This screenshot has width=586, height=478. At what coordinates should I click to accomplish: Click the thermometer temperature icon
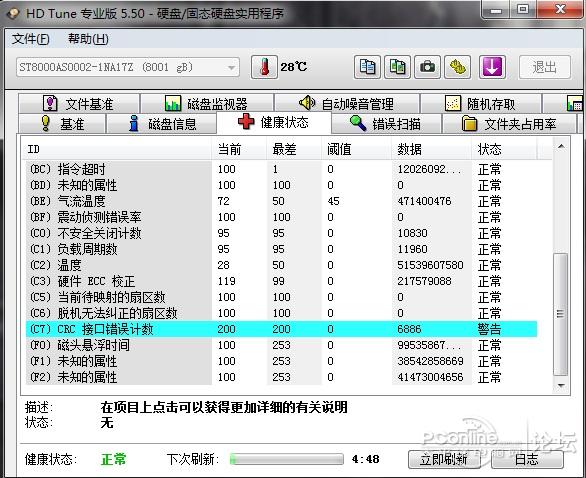(264, 67)
